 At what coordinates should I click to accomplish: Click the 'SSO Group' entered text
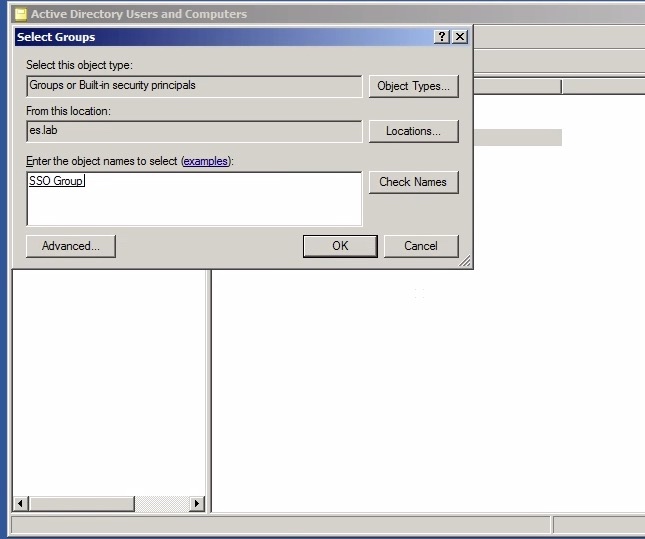pyautogui.click(x=56, y=181)
